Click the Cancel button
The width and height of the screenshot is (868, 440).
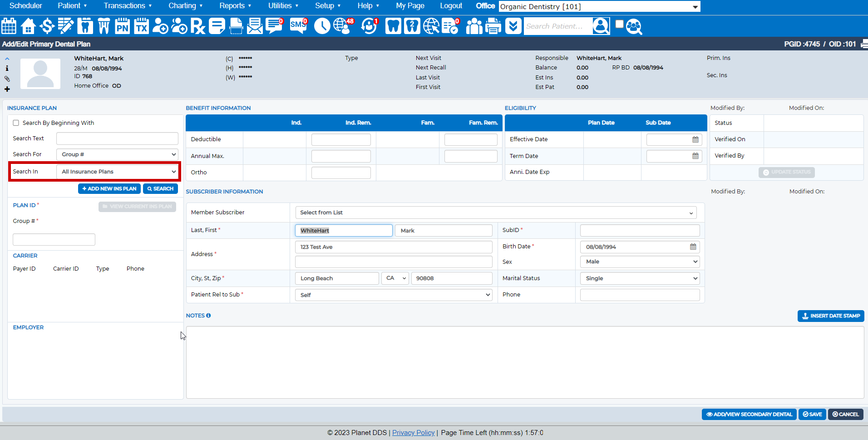(845, 414)
